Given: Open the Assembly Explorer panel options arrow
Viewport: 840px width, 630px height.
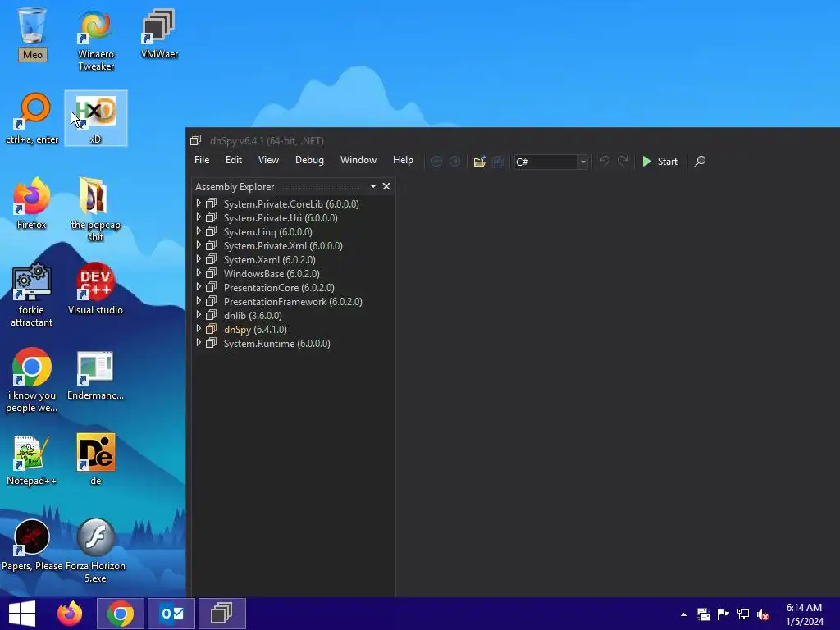Looking at the screenshot, I should [x=373, y=186].
